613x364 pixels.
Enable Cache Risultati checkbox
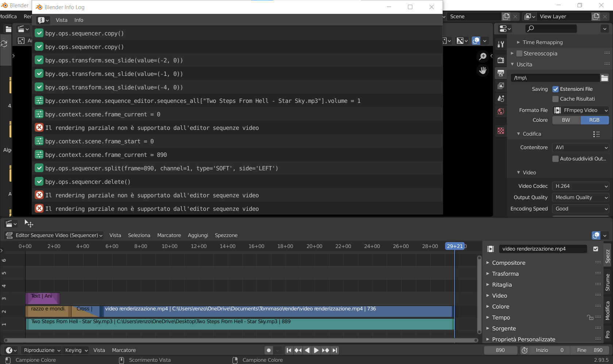pyautogui.click(x=555, y=99)
